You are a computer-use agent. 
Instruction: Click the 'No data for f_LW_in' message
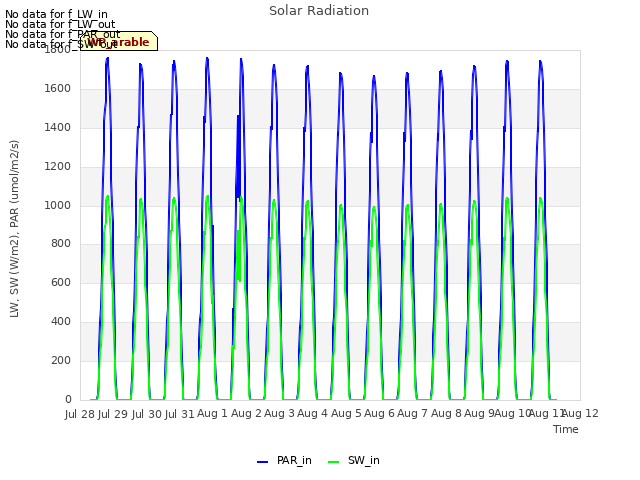pos(56,14)
